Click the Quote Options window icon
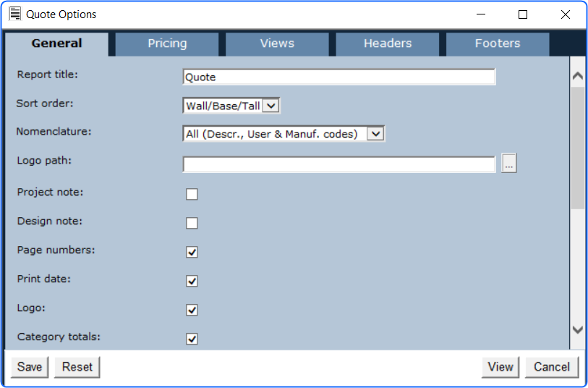The image size is (588, 388). click(x=14, y=14)
